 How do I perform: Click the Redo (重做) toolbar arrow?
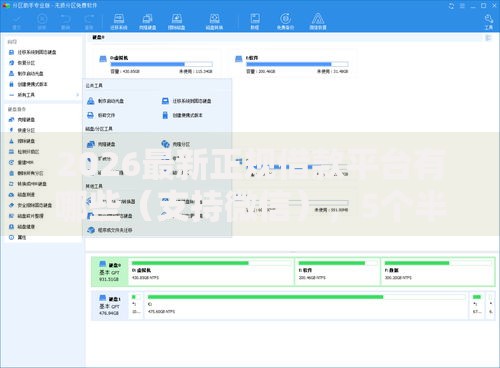point(89,22)
